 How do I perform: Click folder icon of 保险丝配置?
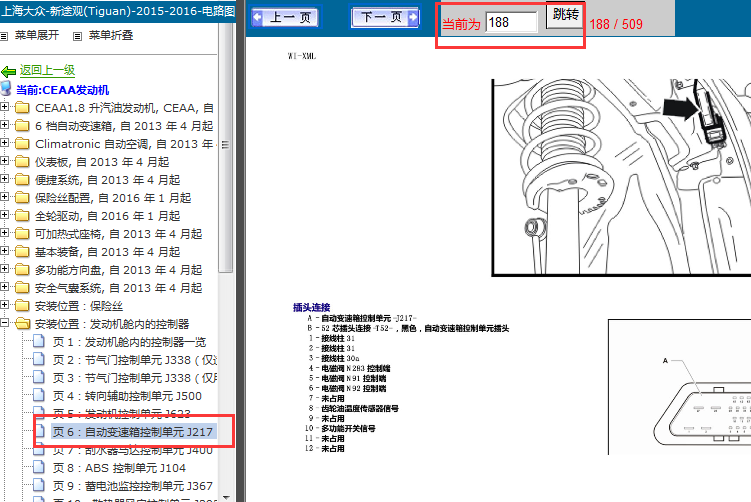(22, 197)
